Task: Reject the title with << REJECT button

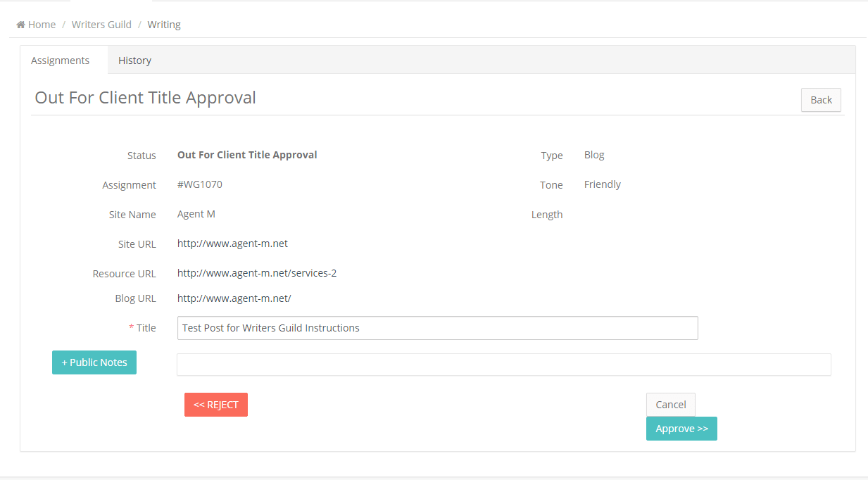Action: click(x=216, y=405)
